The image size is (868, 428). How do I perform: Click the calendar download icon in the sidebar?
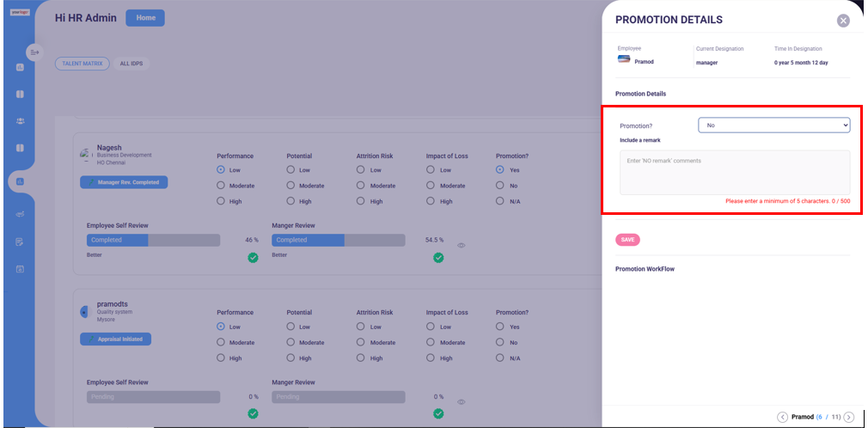coord(20,269)
